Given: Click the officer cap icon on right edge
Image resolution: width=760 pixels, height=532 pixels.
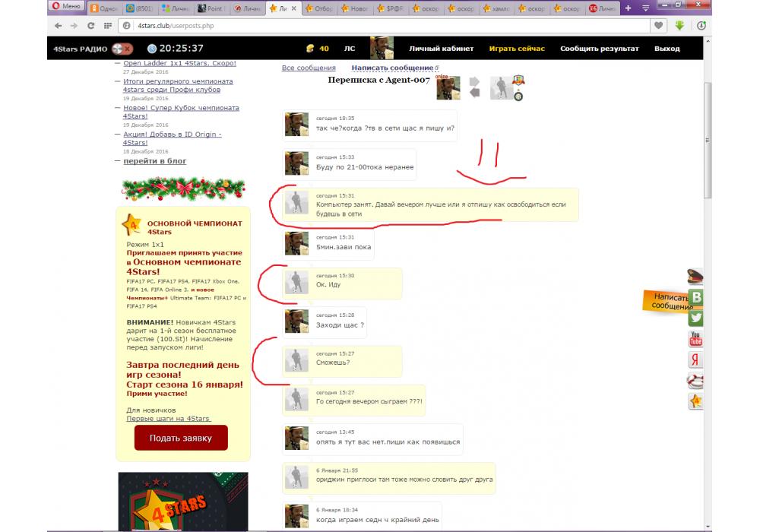Looking at the screenshot, I should tap(695, 277).
